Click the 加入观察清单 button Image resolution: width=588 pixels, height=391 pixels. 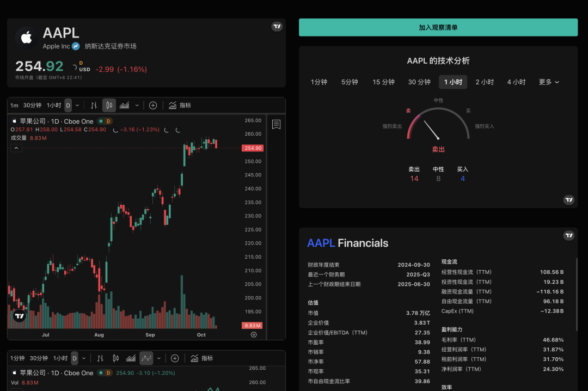tap(438, 27)
